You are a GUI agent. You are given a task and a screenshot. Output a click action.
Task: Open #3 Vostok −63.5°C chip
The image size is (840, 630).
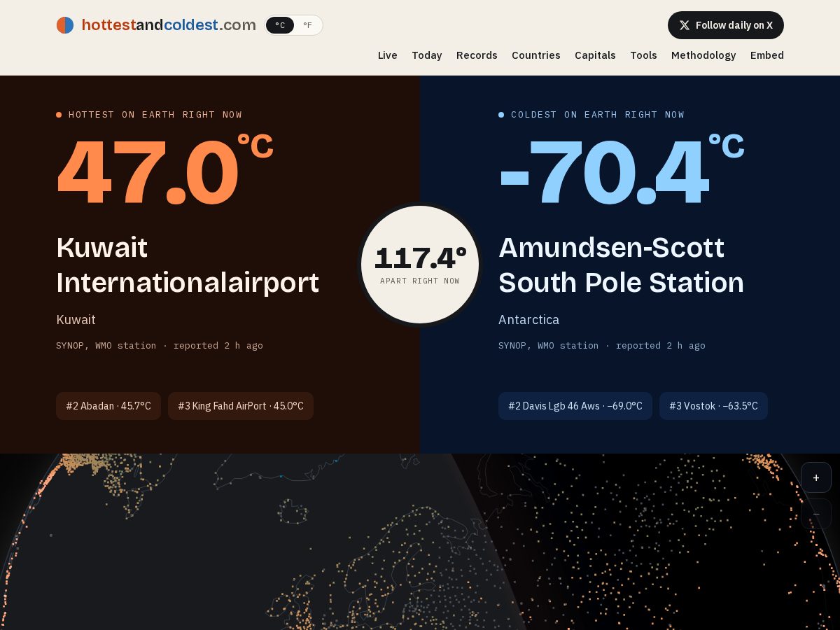click(x=713, y=406)
